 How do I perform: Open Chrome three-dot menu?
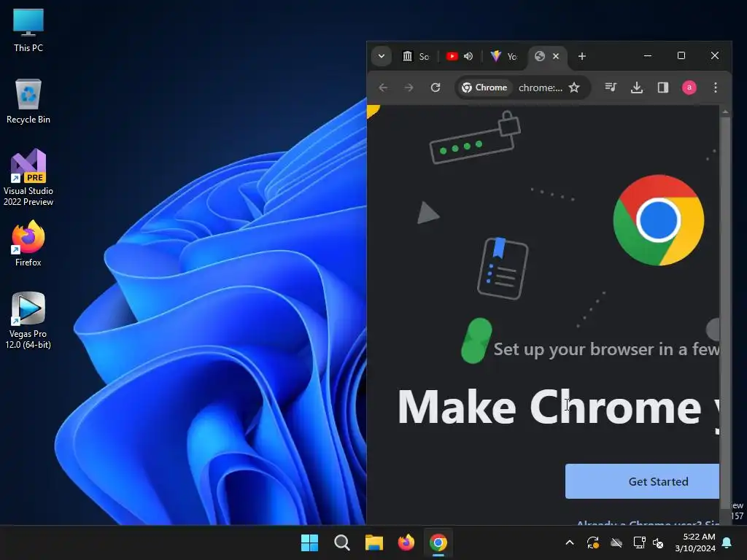716,87
